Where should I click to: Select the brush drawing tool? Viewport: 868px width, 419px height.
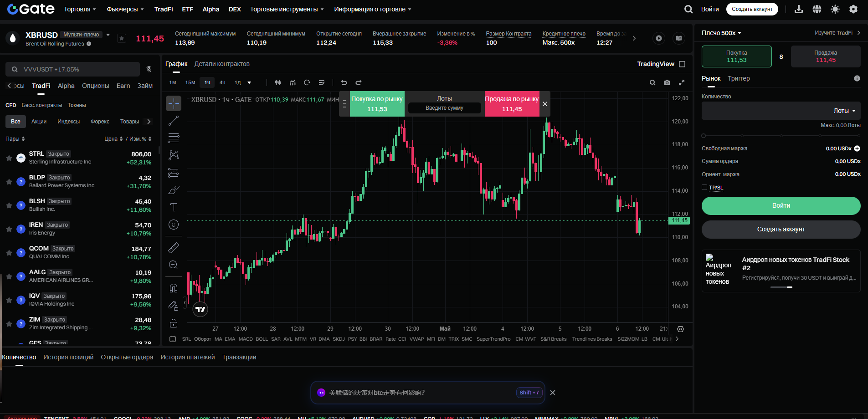tap(174, 190)
